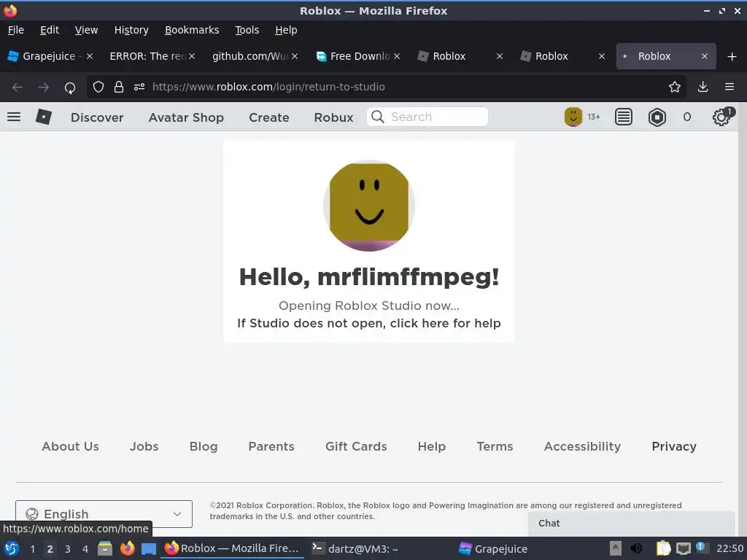Screen dimensions: 747x560
Task: Close the Free Download tab
Action: (397, 56)
